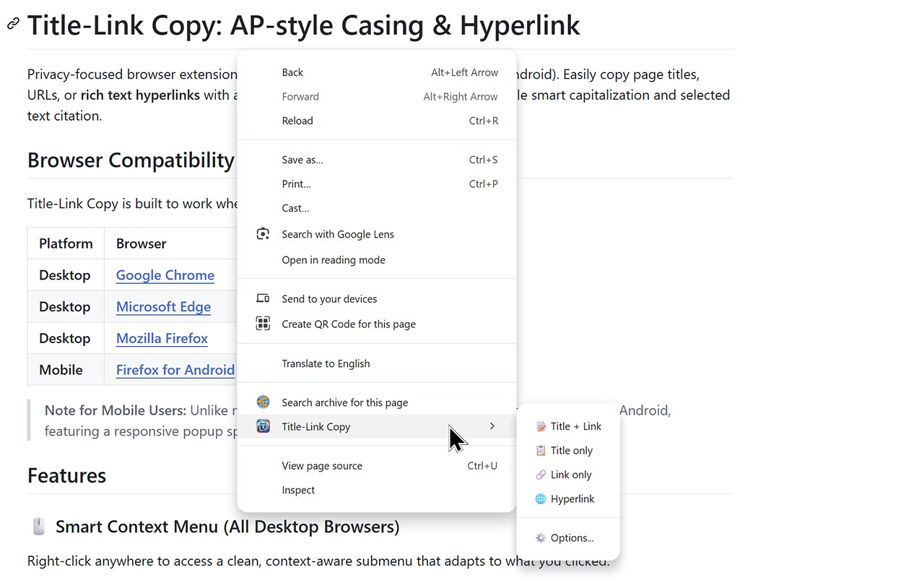Open the Firefox for Android link
Screen dimensions: 924x578
coord(175,370)
